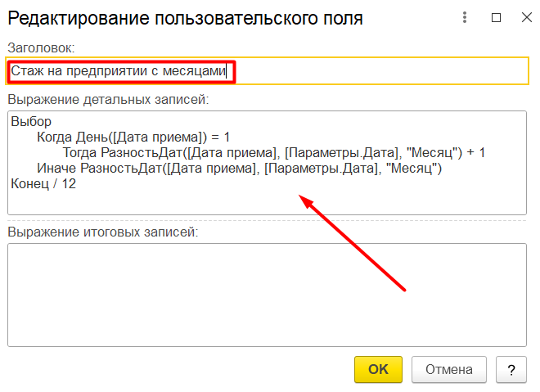Screen dimensions: 540x392
Task: Click the Тогда РазностьДат expression line
Action: coord(274,152)
